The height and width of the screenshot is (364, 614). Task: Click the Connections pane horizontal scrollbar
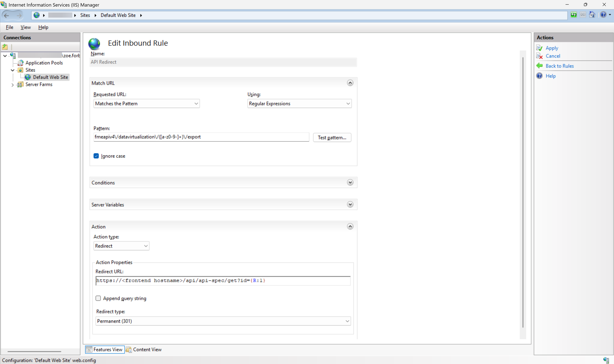coord(34,352)
